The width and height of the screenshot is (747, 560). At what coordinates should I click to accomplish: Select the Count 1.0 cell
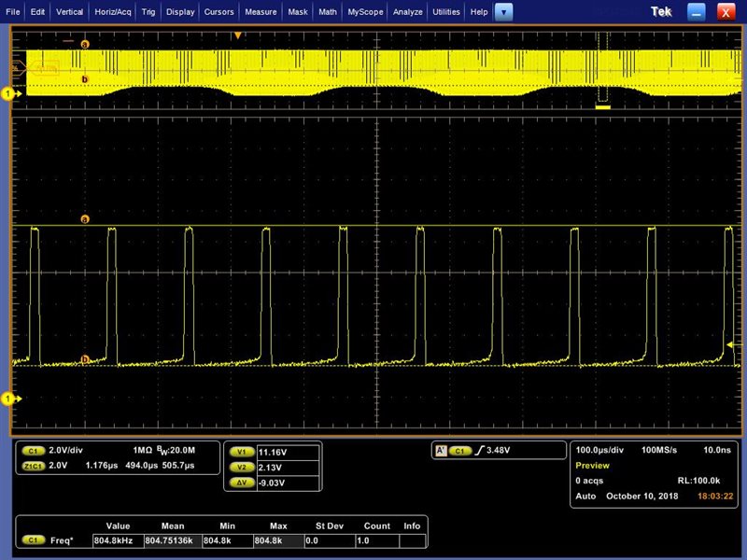tap(377, 541)
